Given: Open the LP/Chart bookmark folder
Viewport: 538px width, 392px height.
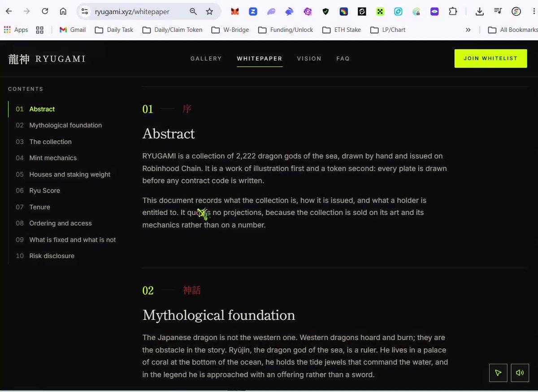Looking at the screenshot, I should (x=388, y=30).
